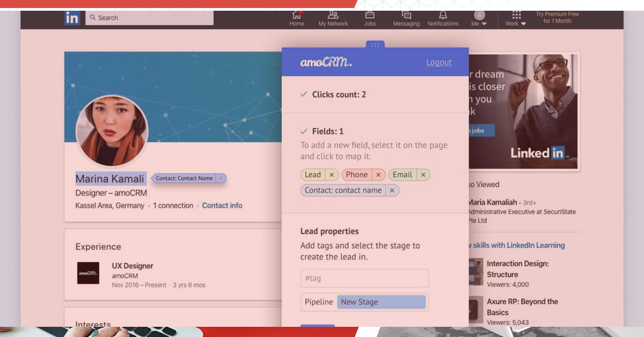This screenshot has width=644, height=337.
Task: Click Try Premium Free for 1 Month
Action: point(557,18)
